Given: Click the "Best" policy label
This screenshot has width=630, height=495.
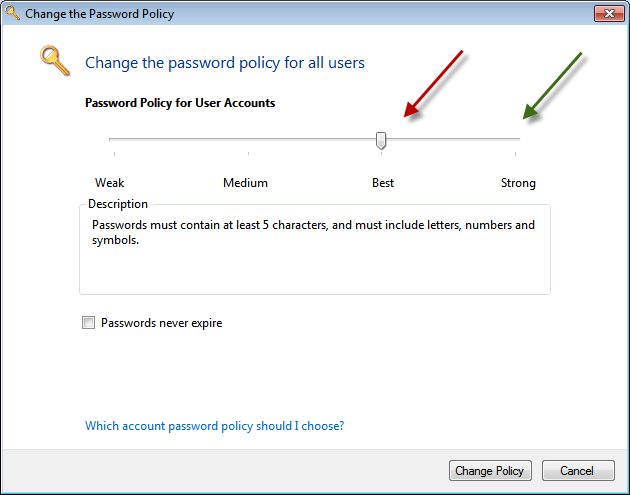Looking at the screenshot, I should [x=383, y=183].
